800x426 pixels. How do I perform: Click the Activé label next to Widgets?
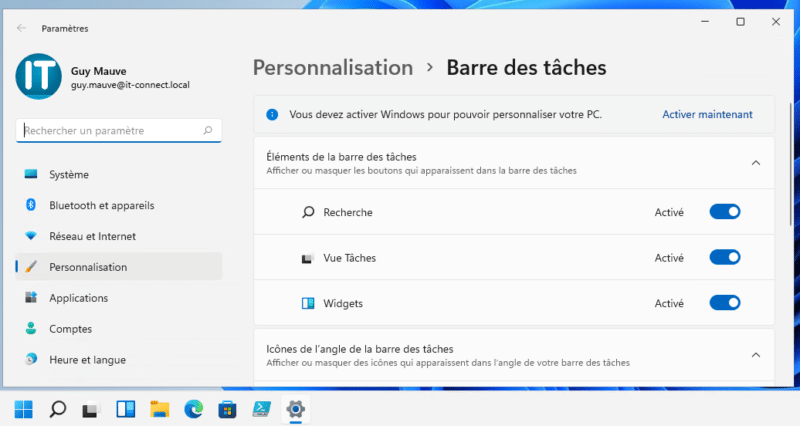pyautogui.click(x=669, y=303)
